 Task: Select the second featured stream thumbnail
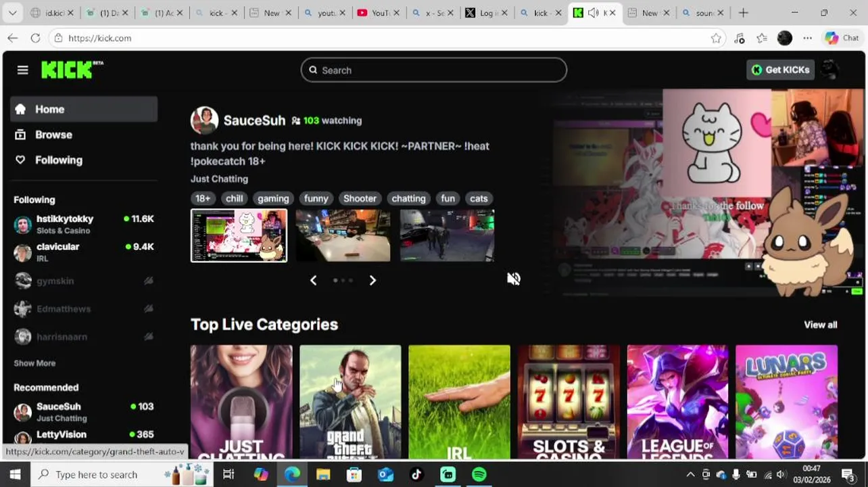[x=343, y=235]
